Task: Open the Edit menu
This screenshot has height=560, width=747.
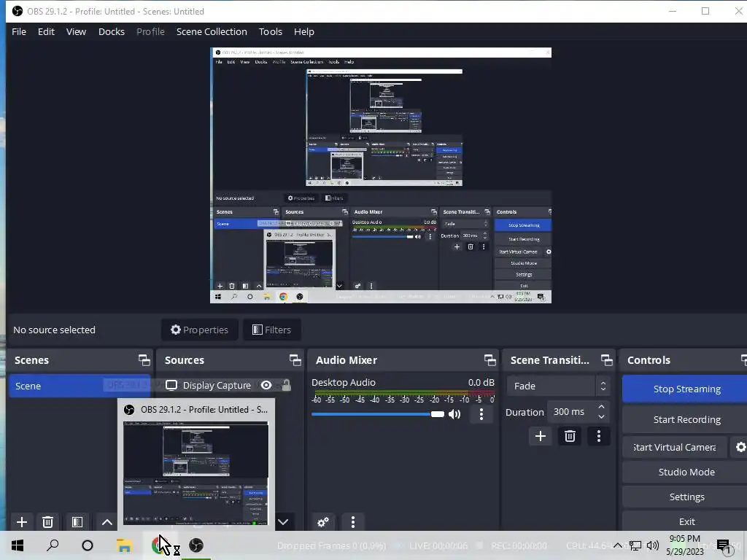Action: tap(46, 31)
